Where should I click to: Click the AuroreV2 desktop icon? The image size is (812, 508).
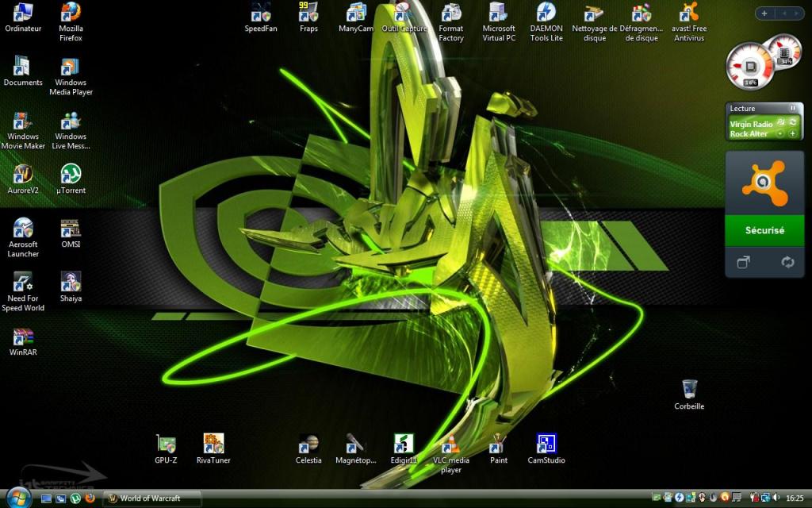coord(23,179)
